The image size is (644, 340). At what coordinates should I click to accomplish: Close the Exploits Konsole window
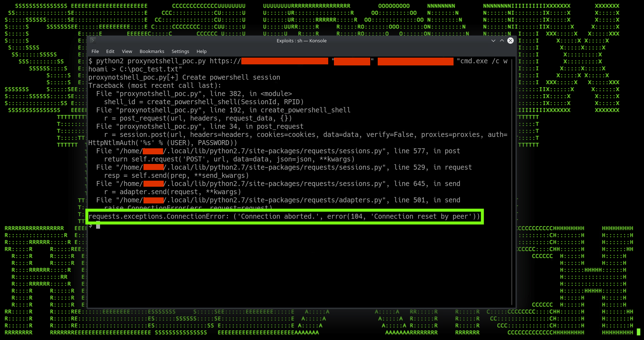tap(510, 41)
